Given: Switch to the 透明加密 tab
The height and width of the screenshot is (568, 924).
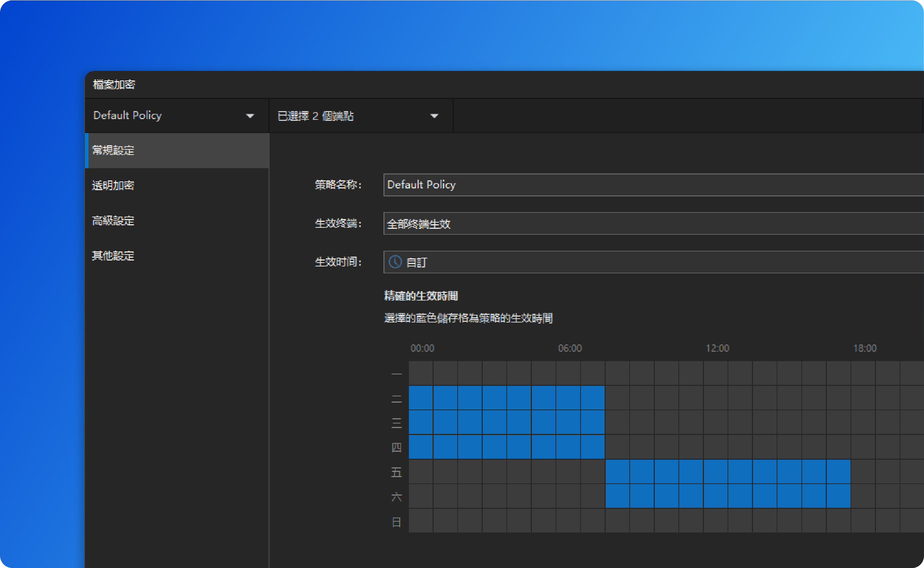Looking at the screenshot, I should click(113, 185).
